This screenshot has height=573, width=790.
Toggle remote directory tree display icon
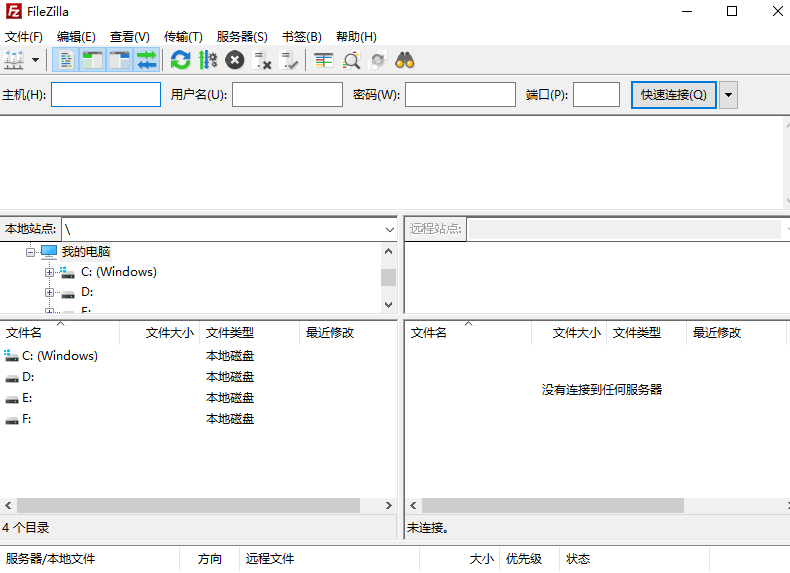[x=120, y=60]
